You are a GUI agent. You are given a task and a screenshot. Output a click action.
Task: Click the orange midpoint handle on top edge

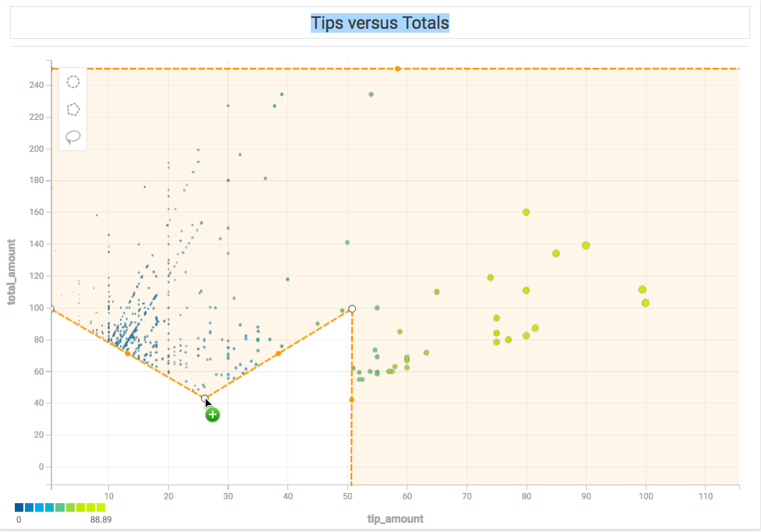[x=397, y=69]
